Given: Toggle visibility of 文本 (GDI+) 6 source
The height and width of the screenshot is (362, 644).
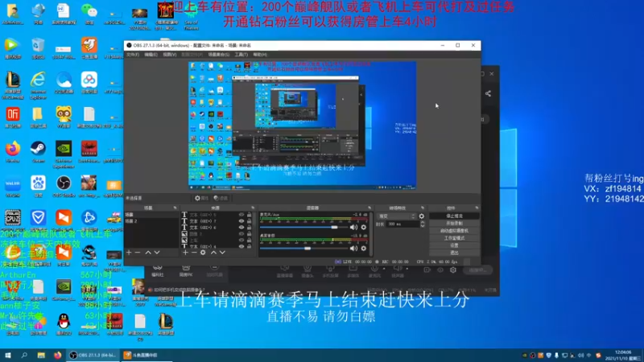Looking at the screenshot, I should (242, 228).
